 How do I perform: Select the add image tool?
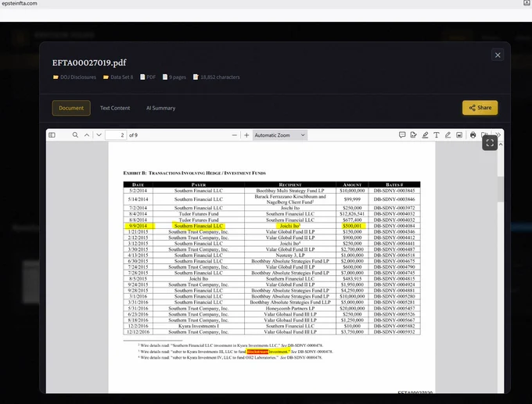[459, 135]
